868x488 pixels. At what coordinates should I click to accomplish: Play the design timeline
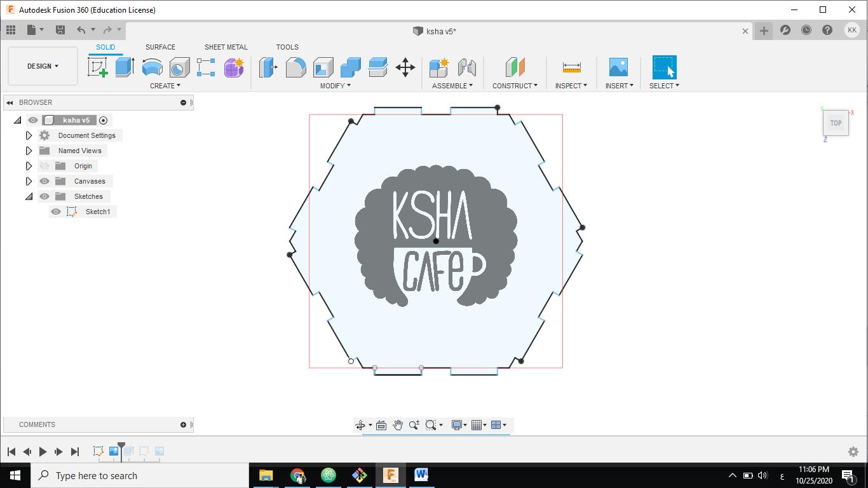[43, 452]
